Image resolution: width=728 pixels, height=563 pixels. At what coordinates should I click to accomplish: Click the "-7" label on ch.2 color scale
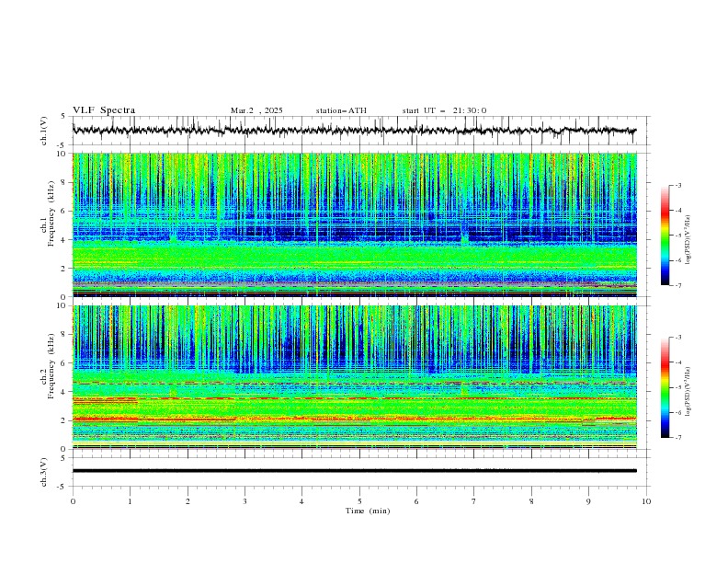[677, 438]
